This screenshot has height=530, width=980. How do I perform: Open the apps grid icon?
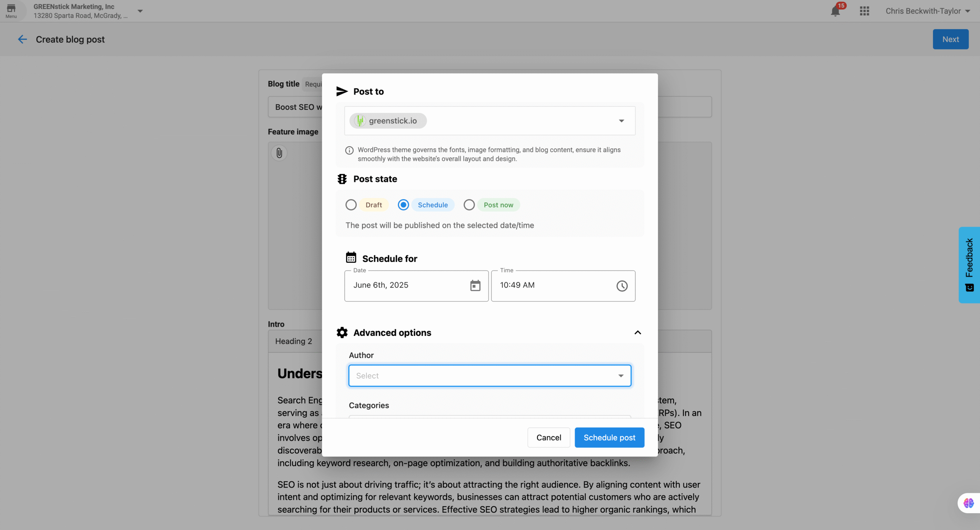point(864,11)
